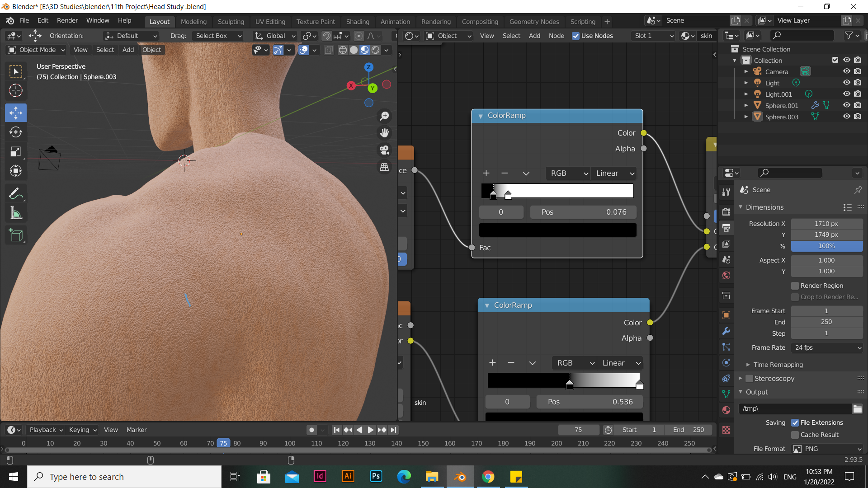Toggle camera view in viewport

coord(384,150)
